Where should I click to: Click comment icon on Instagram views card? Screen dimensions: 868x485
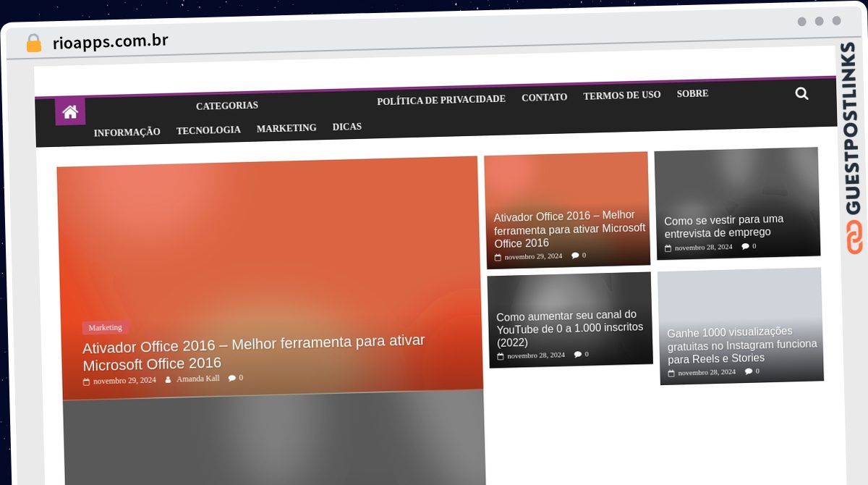coord(748,371)
